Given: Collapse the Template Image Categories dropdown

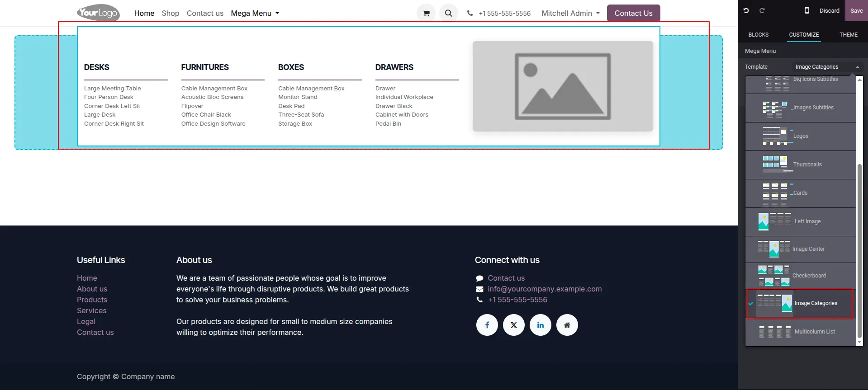Looking at the screenshot, I should pos(826,67).
